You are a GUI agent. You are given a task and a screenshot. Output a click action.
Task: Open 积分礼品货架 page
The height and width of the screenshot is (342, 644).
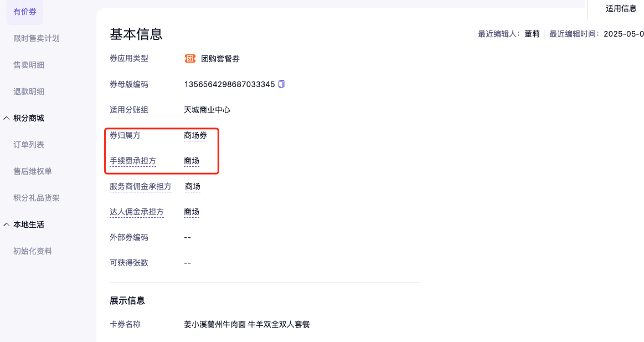pyautogui.click(x=37, y=198)
